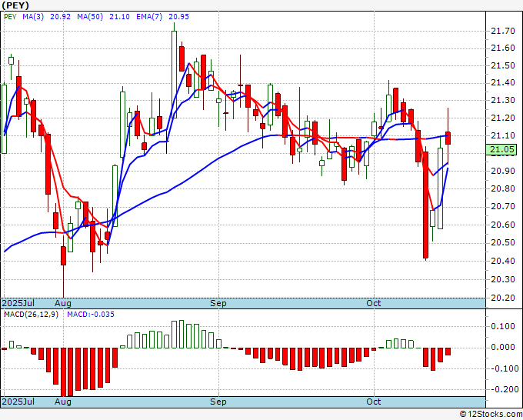The width and height of the screenshot is (523, 420).
Task: Click the MA(3) value 20.92
Action: coord(60,17)
